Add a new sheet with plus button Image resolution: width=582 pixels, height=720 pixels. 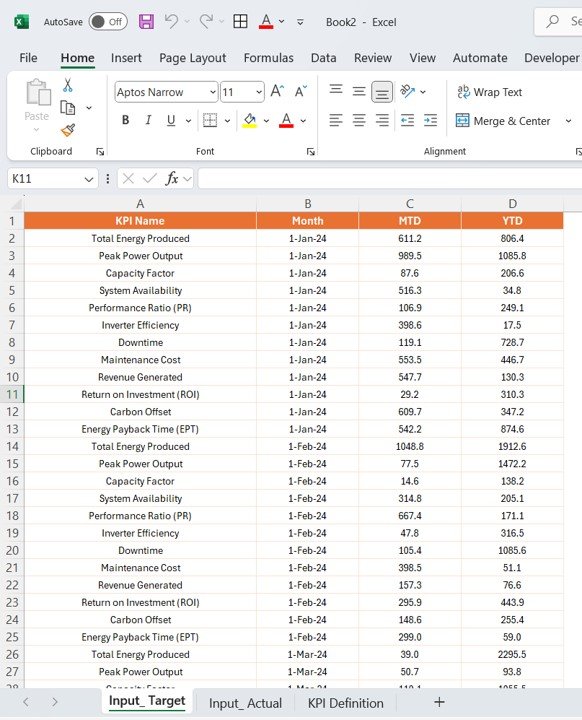[439, 702]
